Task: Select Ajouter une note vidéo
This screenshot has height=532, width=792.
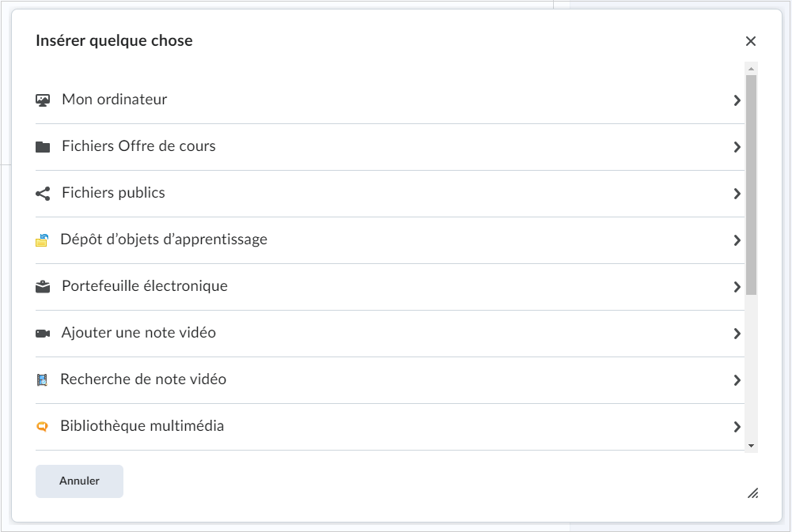Action: (x=390, y=334)
